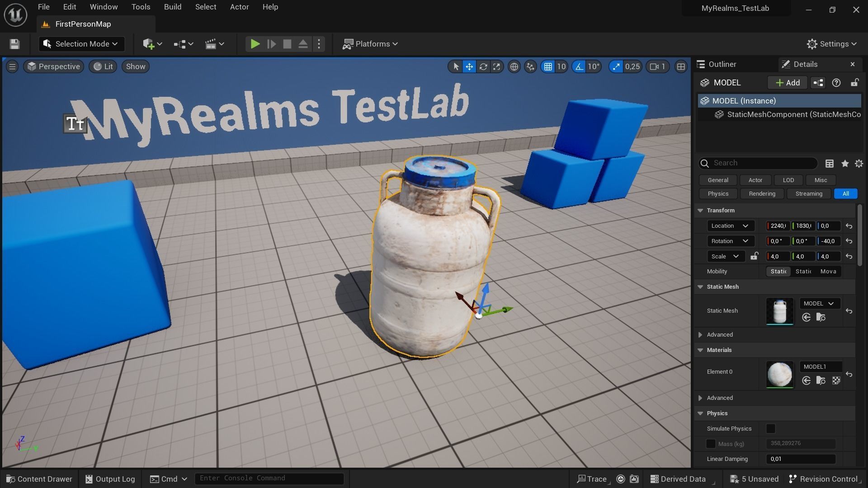
Task: Select the viewport select-objects arrow tool
Action: [456, 67]
